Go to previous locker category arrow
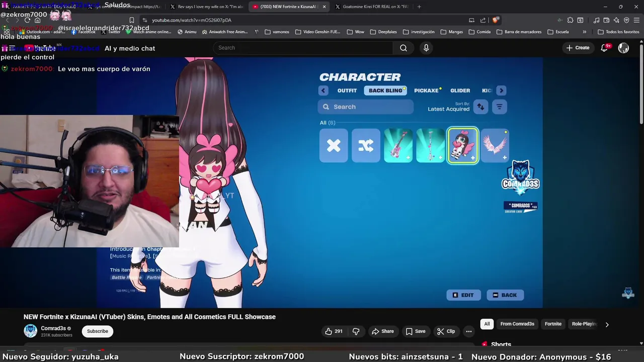The image size is (644, 362). tap(323, 90)
